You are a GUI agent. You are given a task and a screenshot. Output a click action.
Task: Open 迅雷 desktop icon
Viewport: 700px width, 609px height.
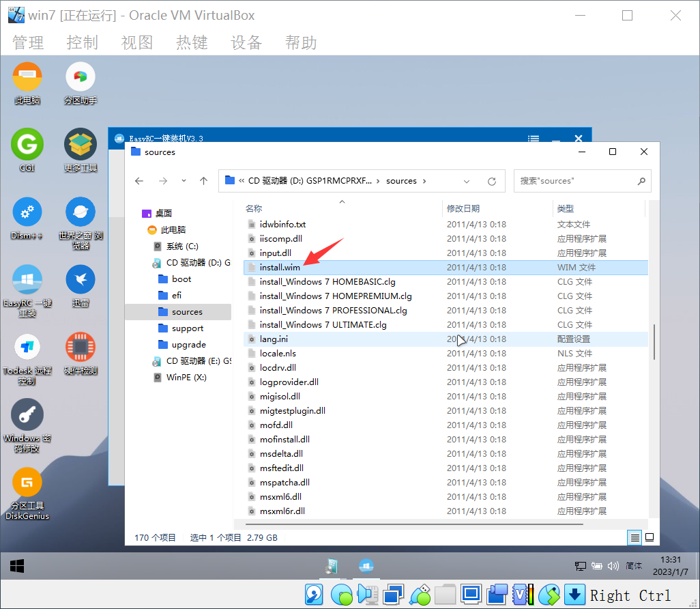coord(81,286)
